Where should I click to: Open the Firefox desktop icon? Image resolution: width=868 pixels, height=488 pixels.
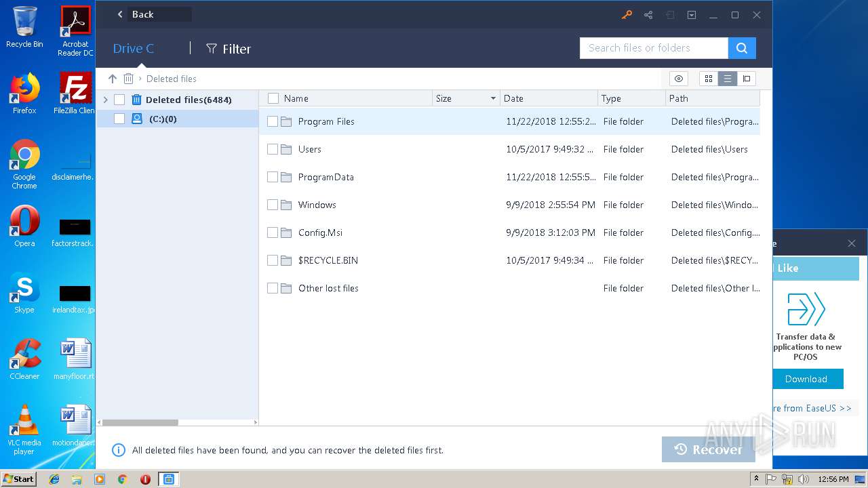[24, 94]
